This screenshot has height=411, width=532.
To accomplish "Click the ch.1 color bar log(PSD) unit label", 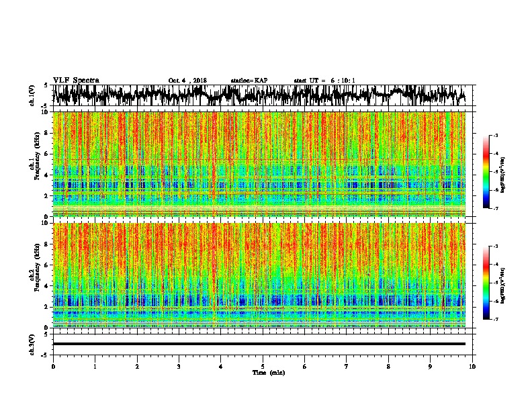I will pyautogui.click(x=502, y=175).
